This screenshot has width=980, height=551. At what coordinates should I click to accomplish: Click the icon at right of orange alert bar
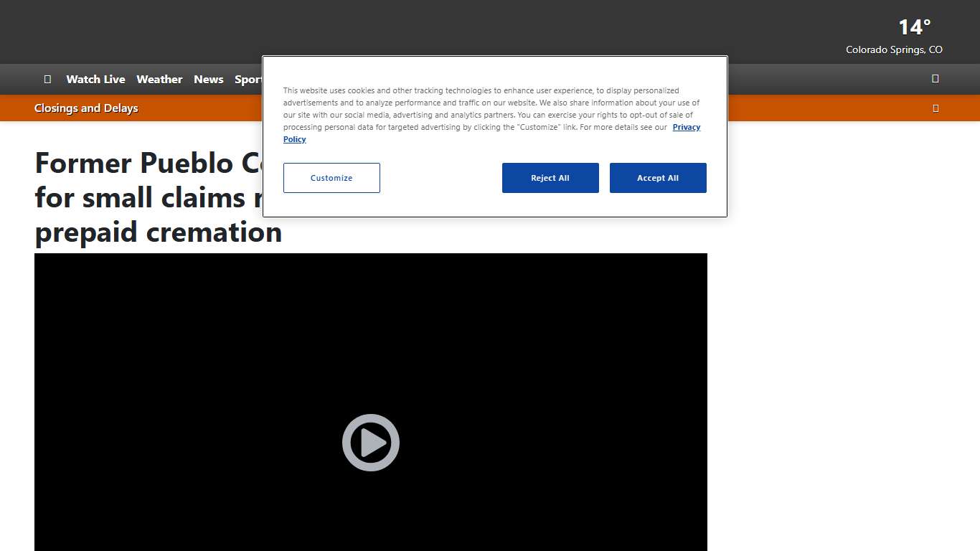[935, 108]
